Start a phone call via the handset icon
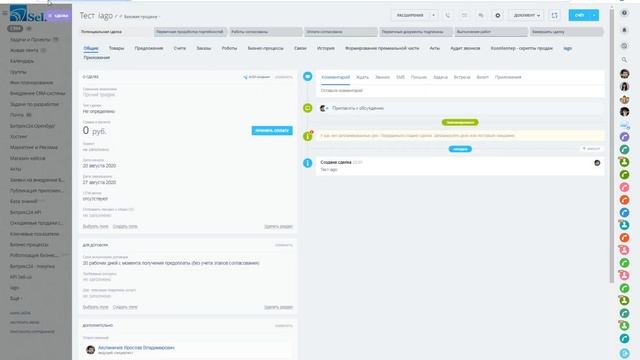 (448, 16)
